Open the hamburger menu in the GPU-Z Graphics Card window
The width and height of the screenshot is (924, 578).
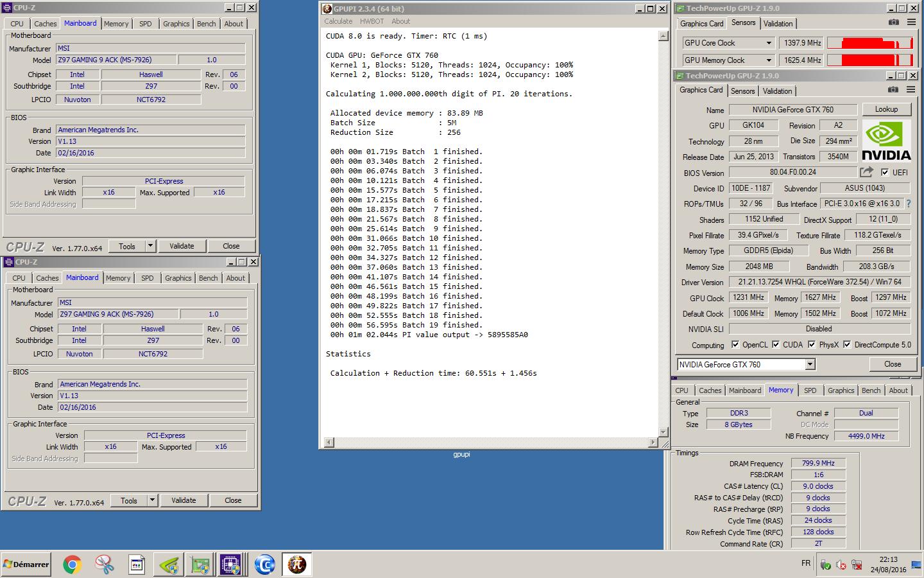click(911, 90)
